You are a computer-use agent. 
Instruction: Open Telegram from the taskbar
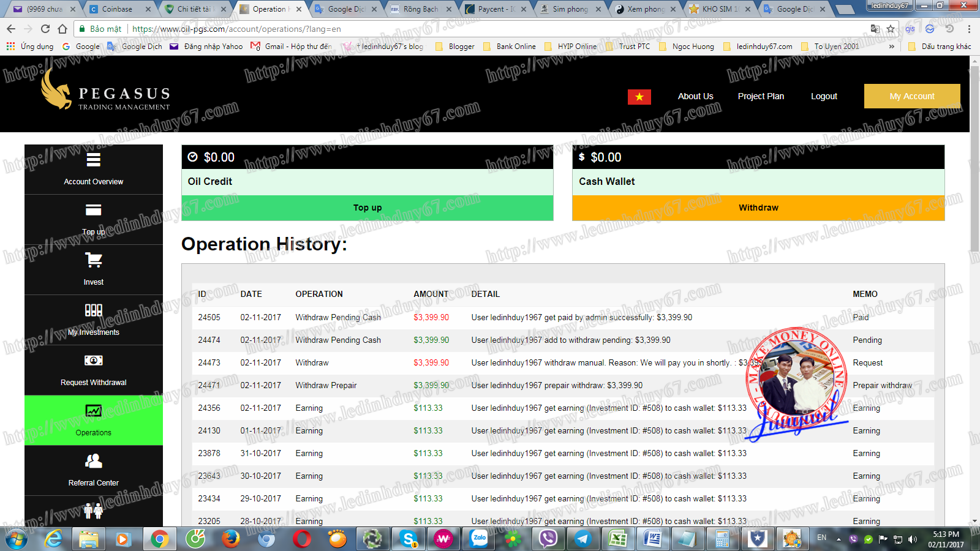click(x=582, y=539)
